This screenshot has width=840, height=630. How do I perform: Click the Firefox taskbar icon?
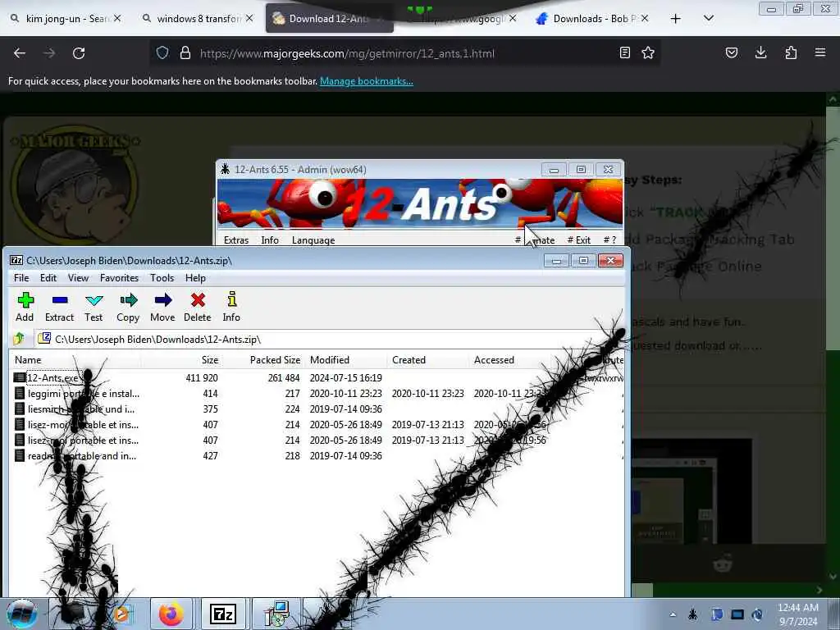[x=171, y=614]
